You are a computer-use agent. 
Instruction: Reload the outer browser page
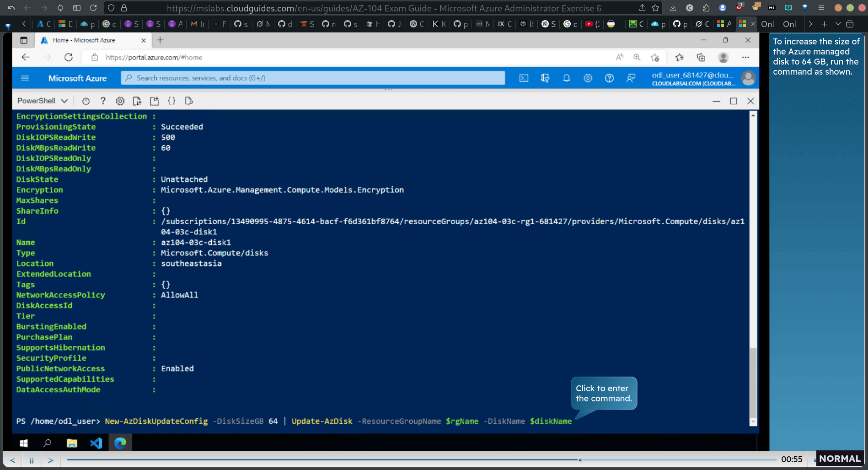pos(93,8)
